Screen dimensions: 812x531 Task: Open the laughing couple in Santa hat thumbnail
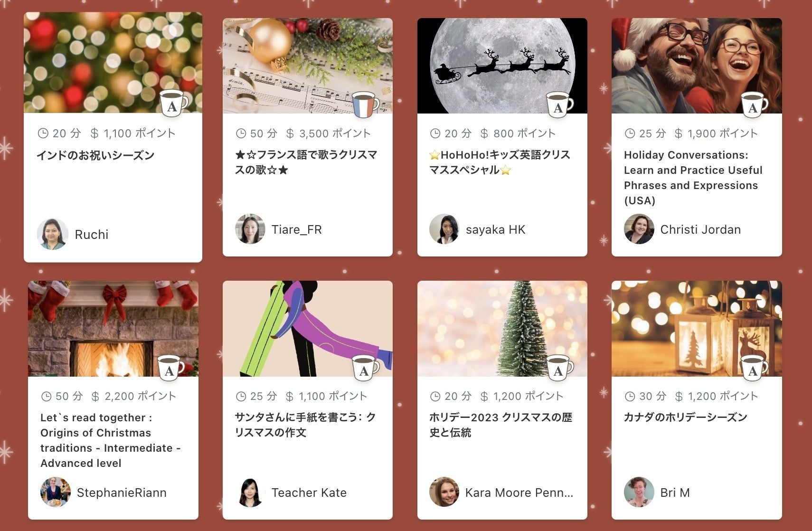[x=697, y=66]
